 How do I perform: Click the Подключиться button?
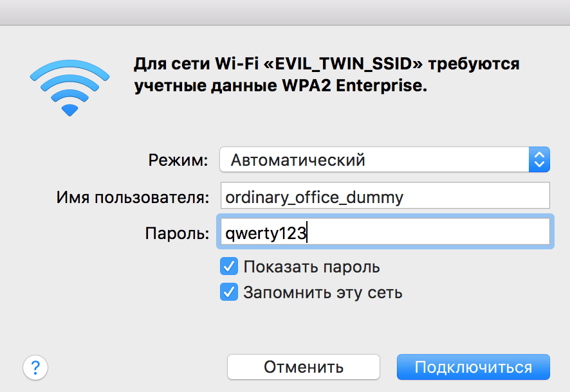[x=473, y=368]
